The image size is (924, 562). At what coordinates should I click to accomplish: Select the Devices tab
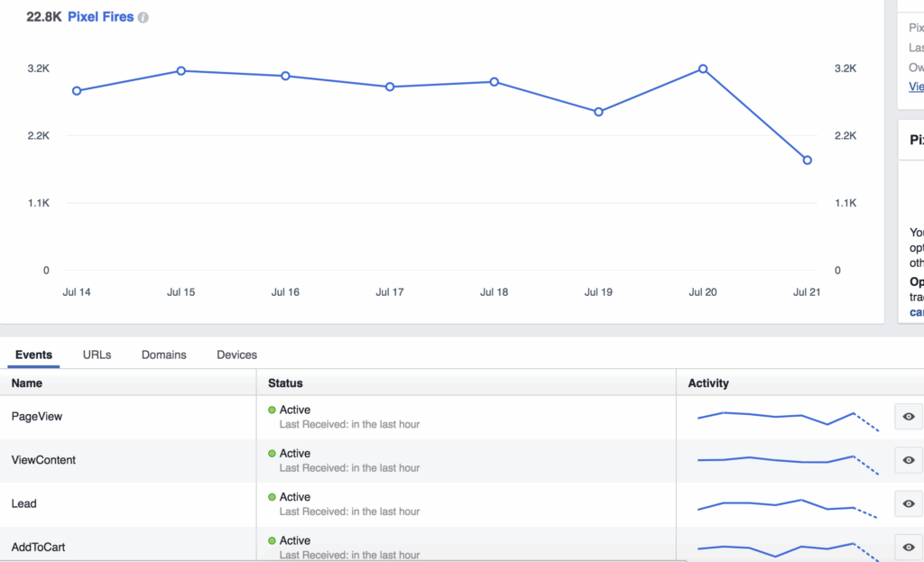point(236,355)
